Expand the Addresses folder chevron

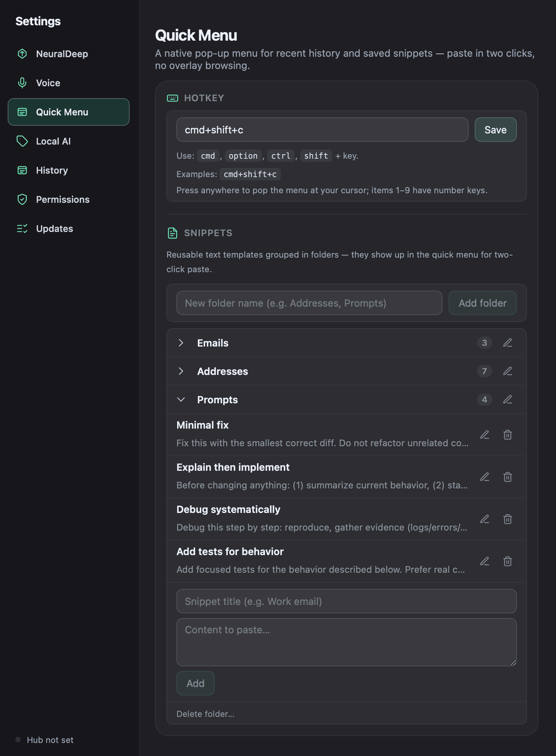181,371
